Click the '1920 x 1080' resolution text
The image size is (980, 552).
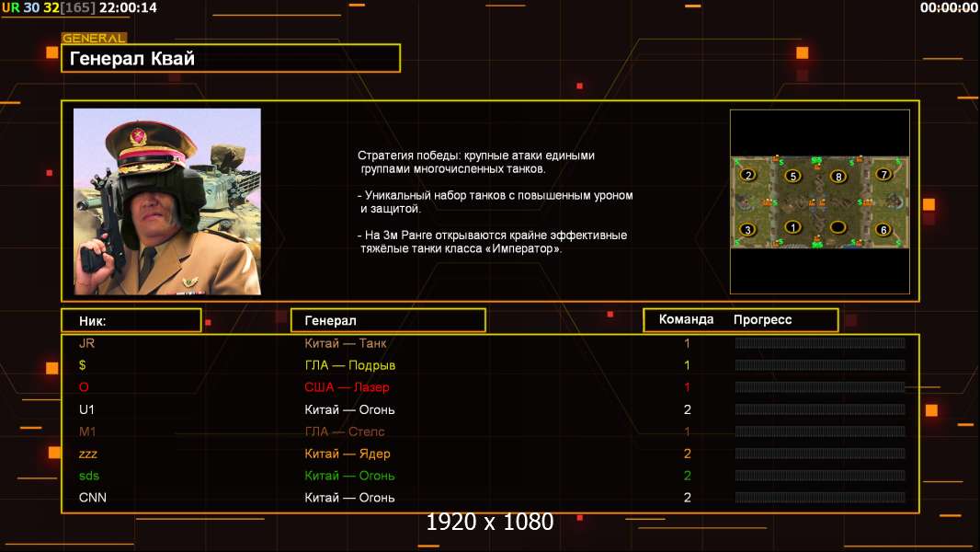(489, 522)
